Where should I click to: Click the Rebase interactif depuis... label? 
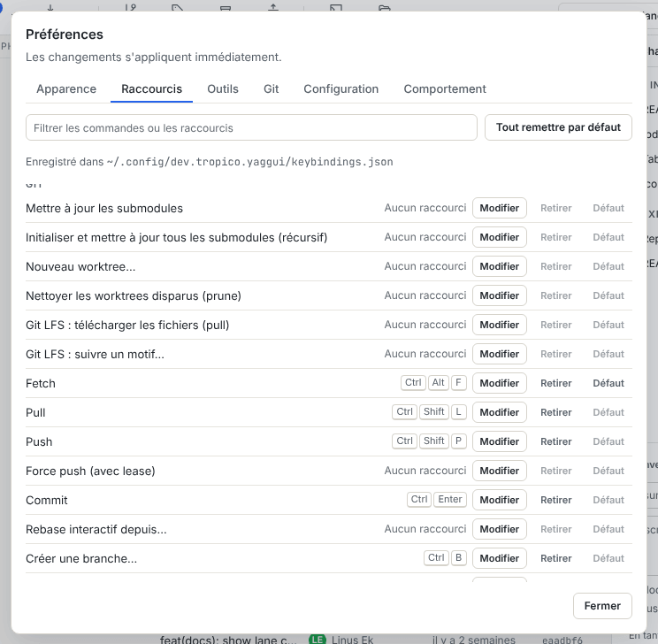click(96, 529)
